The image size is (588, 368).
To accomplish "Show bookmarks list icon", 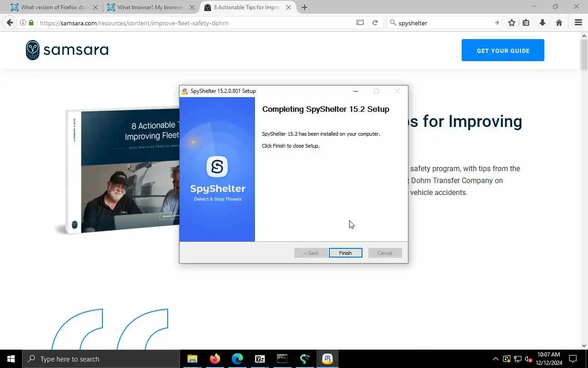I will tap(526, 23).
